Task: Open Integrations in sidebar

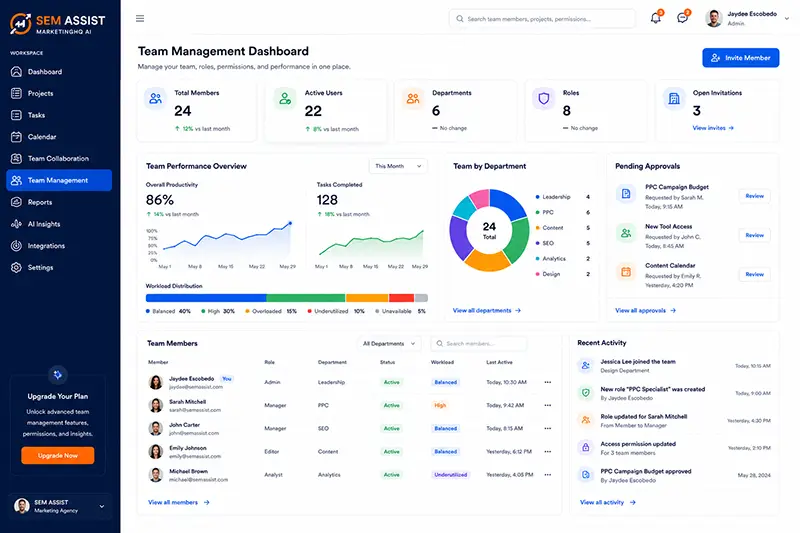Action: pos(59,246)
